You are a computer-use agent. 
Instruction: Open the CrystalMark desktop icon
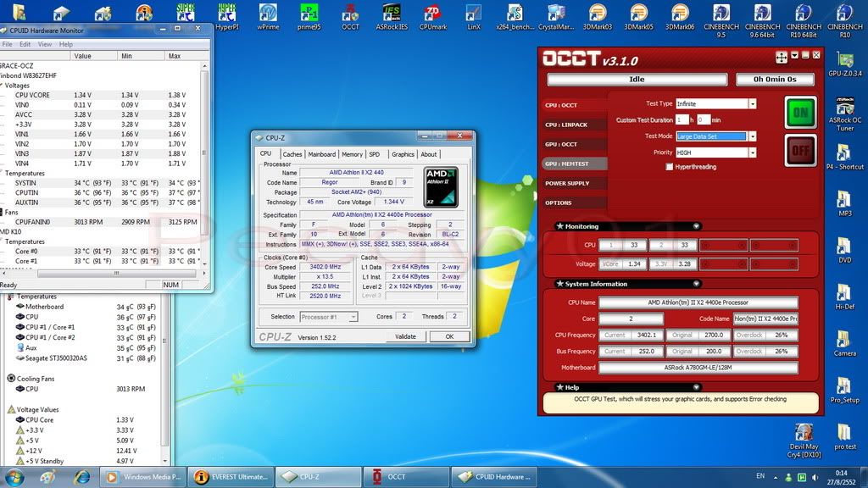point(556,17)
